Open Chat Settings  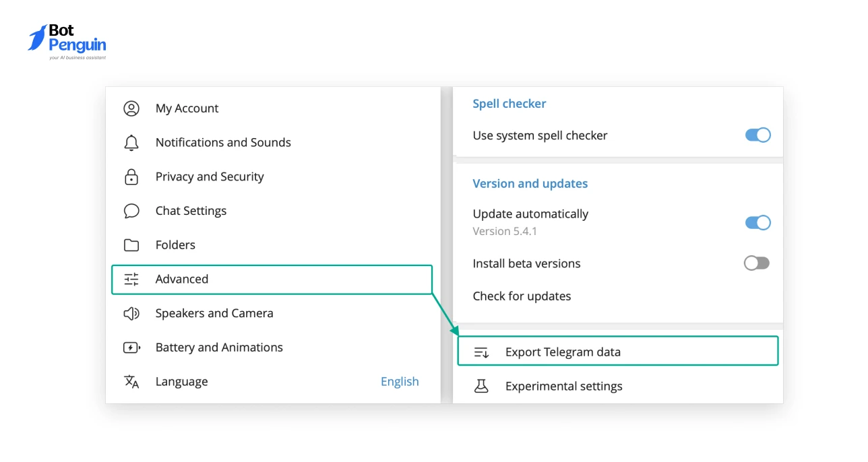pos(273,211)
